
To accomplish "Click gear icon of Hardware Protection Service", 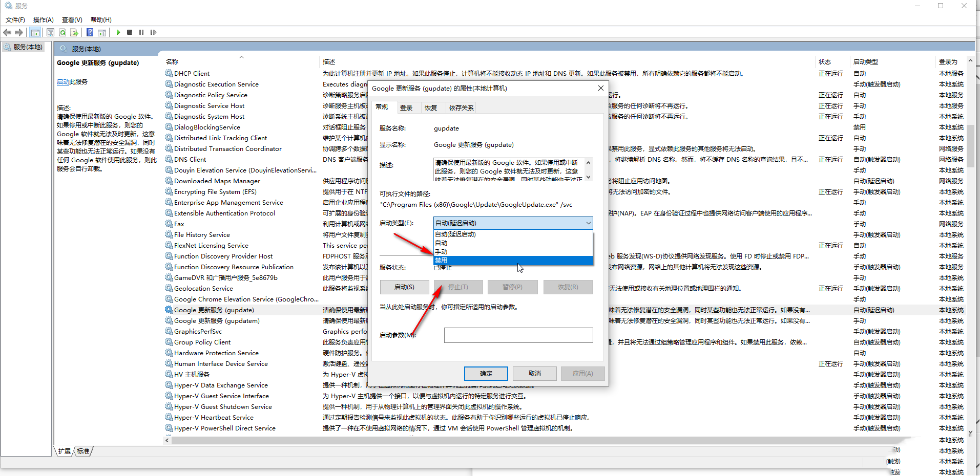I will click(169, 353).
